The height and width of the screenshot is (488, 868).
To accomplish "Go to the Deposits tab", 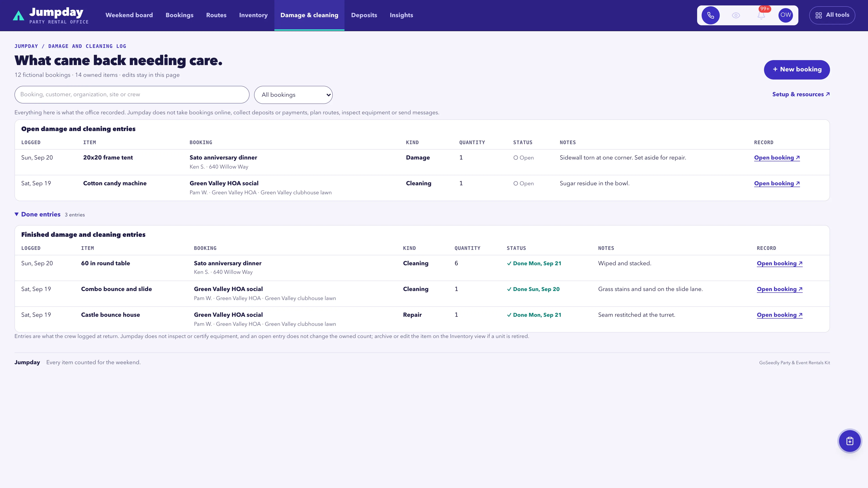I will [x=364, y=15].
